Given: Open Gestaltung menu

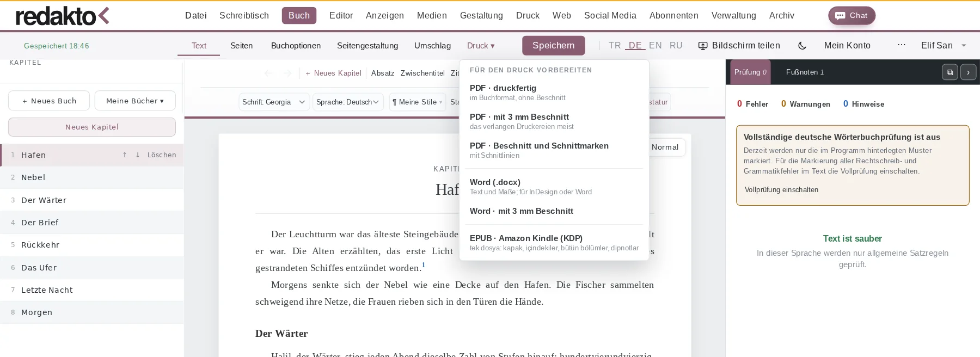Looking at the screenshot, I should 481,16.
